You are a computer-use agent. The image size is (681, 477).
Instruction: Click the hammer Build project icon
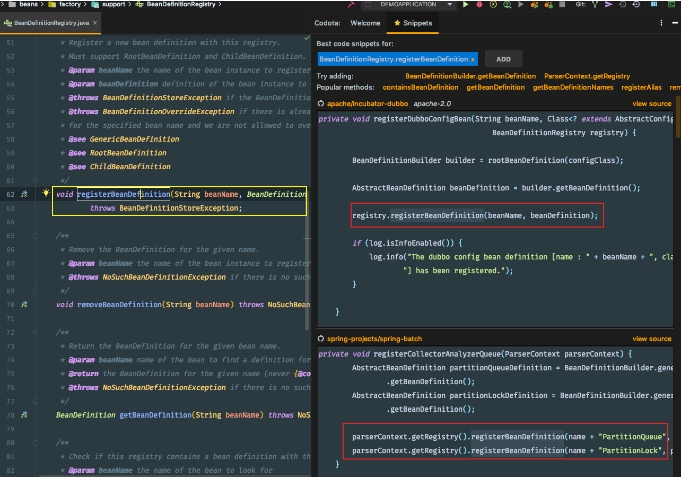click(x=350, y=4)
